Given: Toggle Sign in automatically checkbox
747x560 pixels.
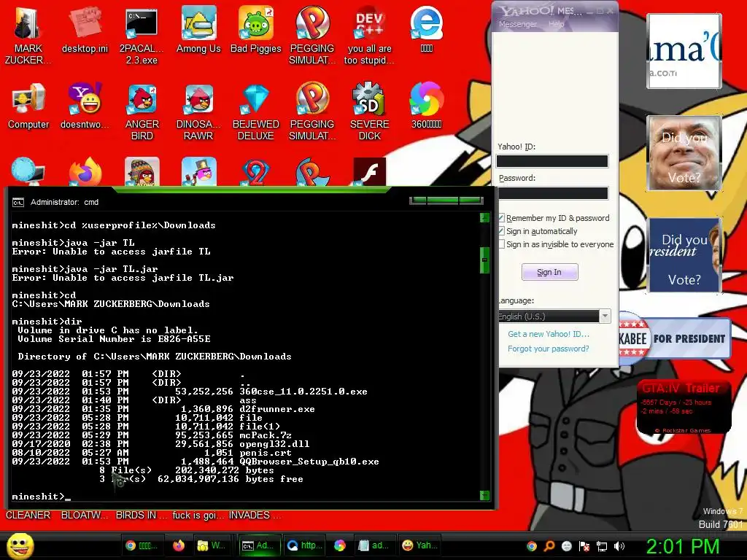Looking at the screenshot, I should [x=501, y=231].
